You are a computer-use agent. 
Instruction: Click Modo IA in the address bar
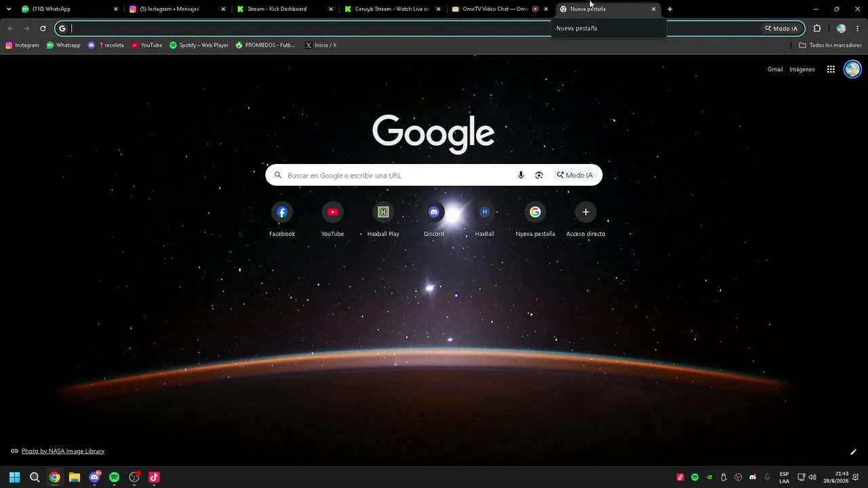coord(781,28)
